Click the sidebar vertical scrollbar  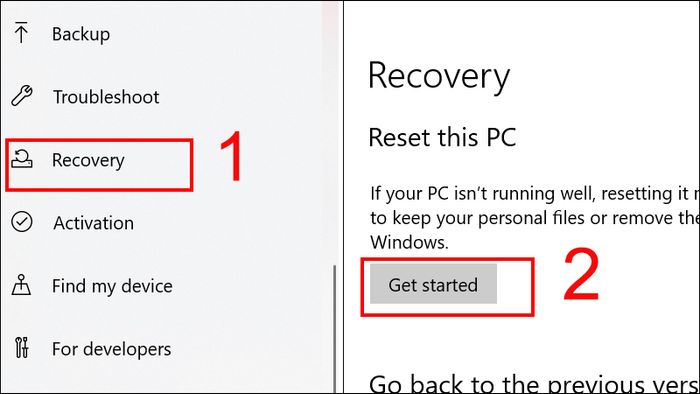point(334,329)
